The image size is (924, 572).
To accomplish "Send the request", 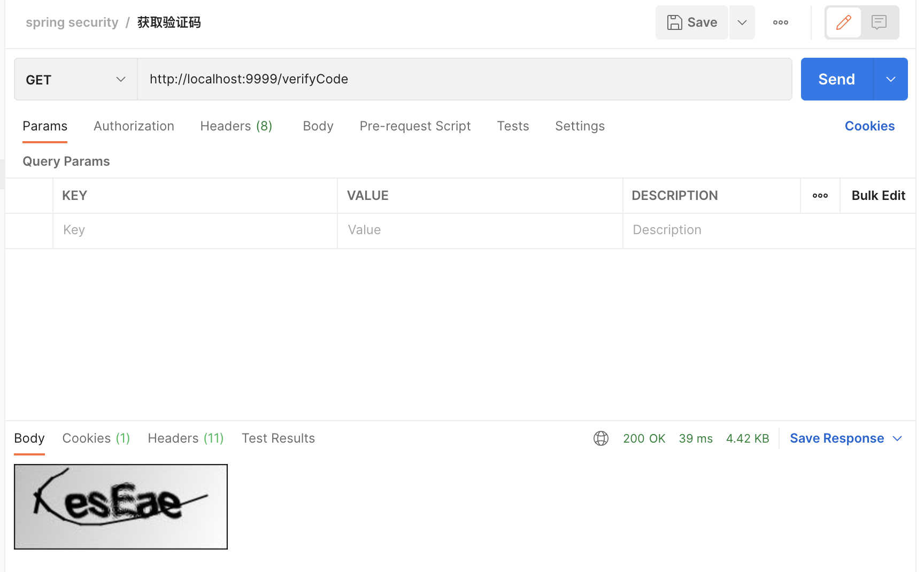I will point(837,79).
